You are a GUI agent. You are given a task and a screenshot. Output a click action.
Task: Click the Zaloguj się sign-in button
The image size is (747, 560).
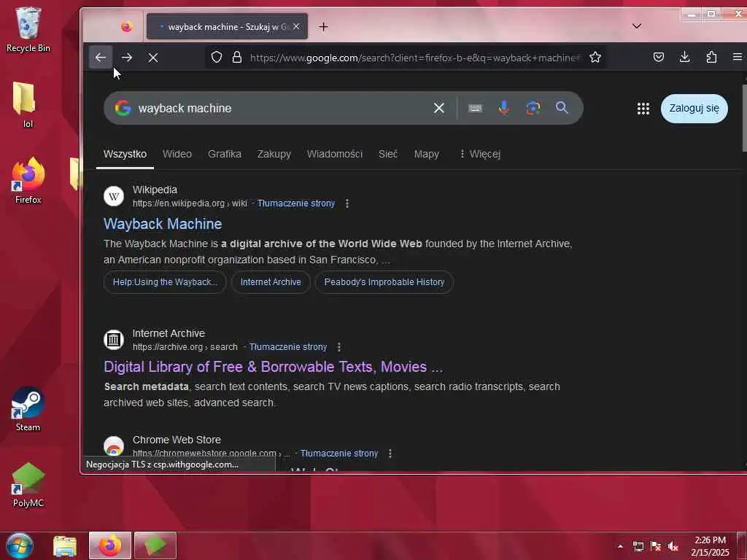pos(694,109)
